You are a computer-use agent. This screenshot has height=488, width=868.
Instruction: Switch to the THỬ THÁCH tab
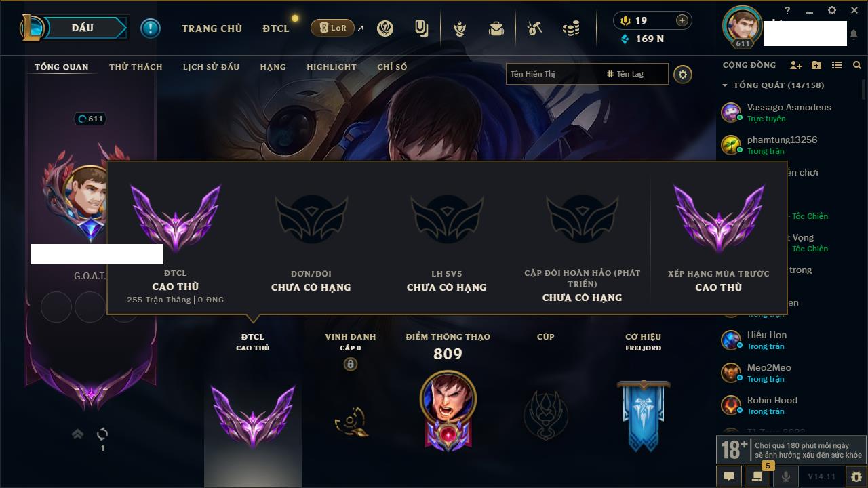(136, 67)
